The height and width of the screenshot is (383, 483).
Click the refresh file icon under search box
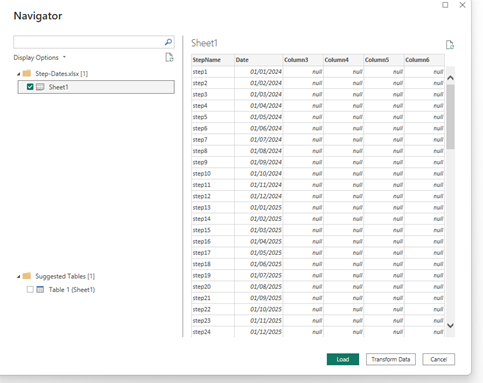tap(169, 58)
